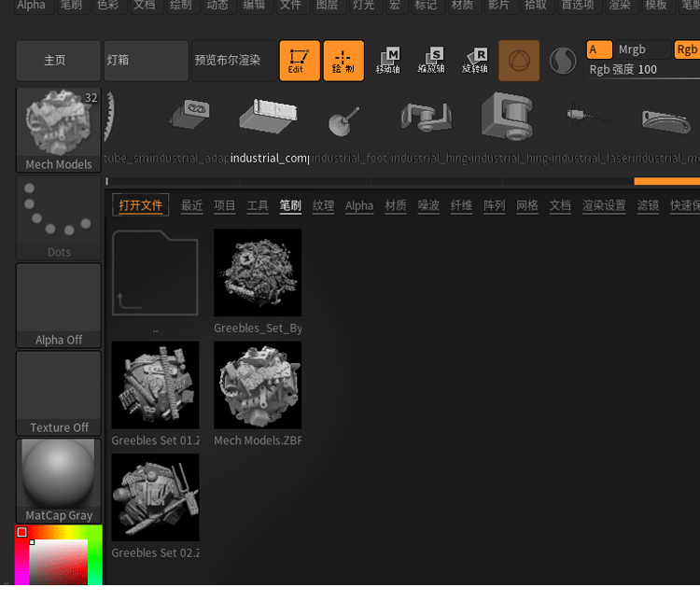Toggle the Draw (绘制) mode button
Screen dimensions: 700x601
[x=343, y=61]
